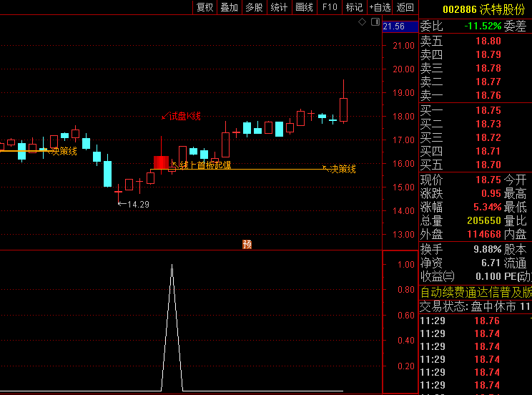Open the F10 company info
The image size is (532, 395).
coord(330,7)
